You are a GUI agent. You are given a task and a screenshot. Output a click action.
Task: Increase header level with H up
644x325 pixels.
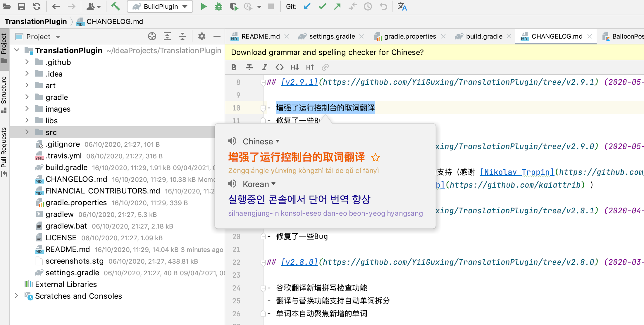310,67
